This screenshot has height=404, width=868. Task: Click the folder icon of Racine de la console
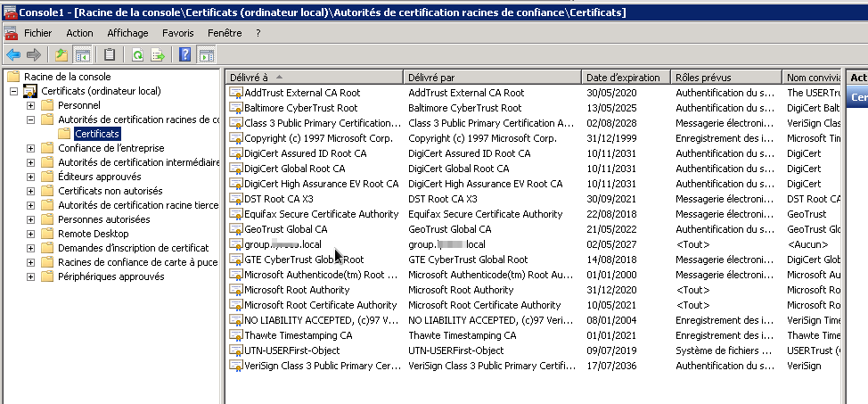coord(13,77)
